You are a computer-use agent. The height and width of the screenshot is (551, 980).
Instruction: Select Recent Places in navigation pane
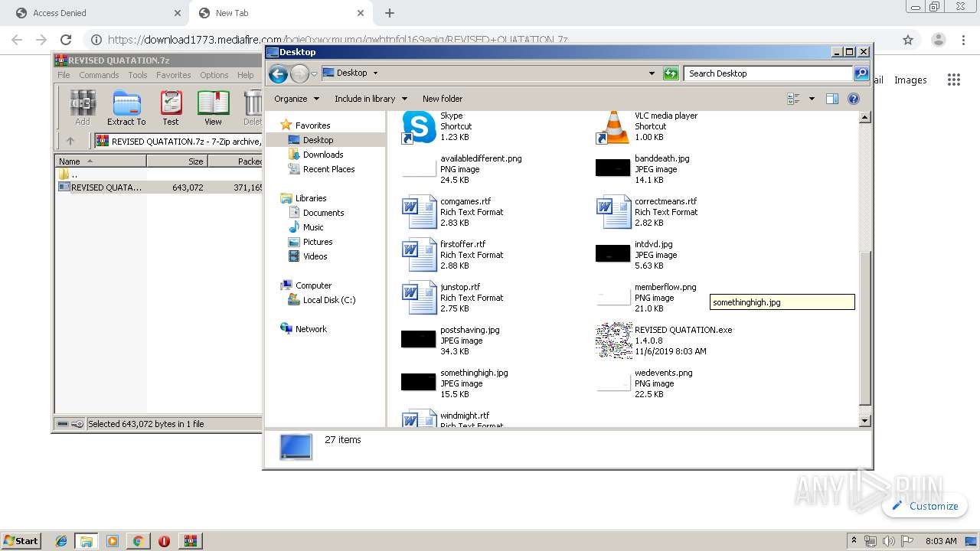328,169
